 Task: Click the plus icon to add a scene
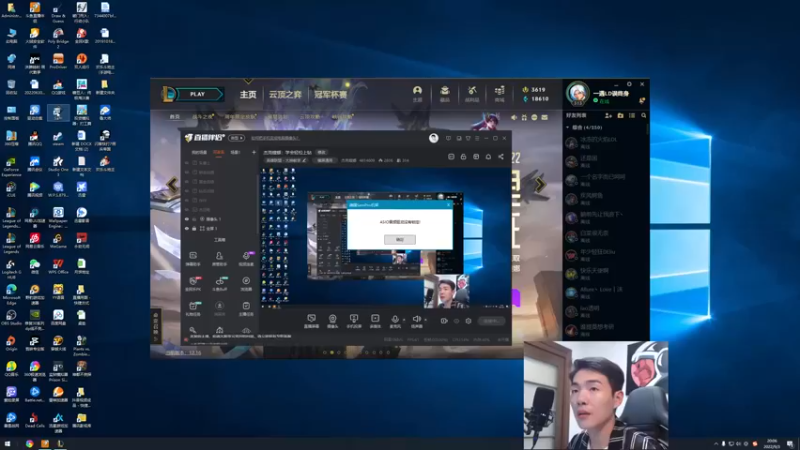[254, 152]
